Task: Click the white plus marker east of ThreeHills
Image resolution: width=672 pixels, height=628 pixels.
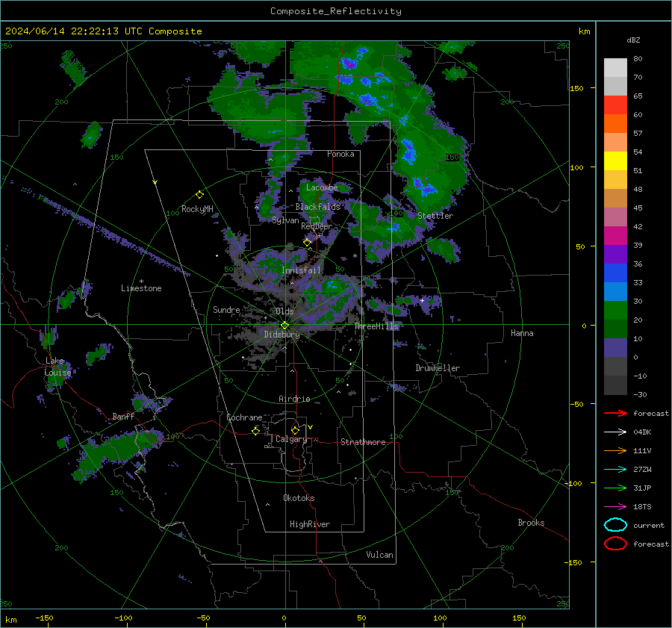Action: (x=422, y=300)
